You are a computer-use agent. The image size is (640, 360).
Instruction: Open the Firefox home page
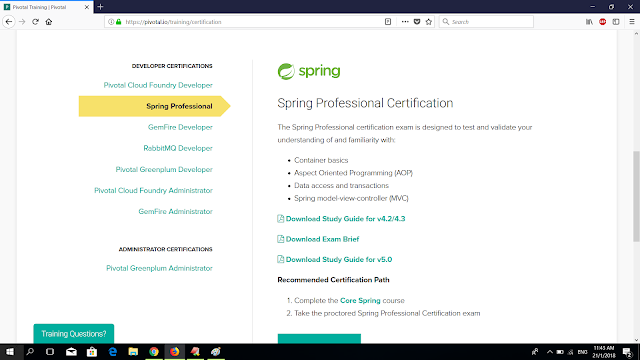49,22
